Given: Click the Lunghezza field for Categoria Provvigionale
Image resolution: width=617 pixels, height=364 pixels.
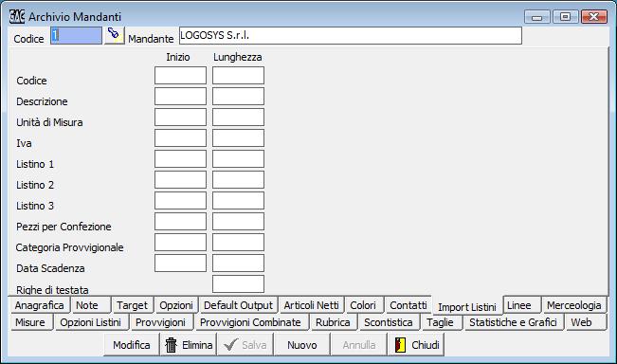Looking at the screenshot, I should (239, 242).
